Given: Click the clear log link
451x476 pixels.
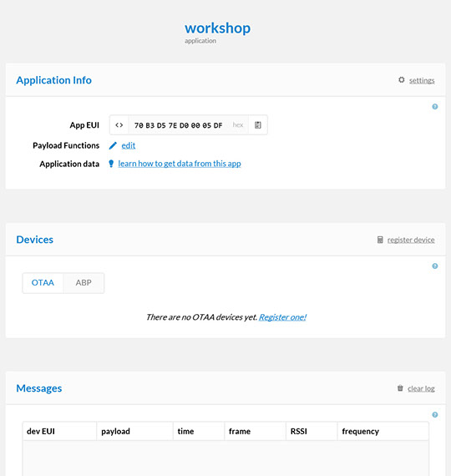Looking at the screenshot, I should pos(421,388).
